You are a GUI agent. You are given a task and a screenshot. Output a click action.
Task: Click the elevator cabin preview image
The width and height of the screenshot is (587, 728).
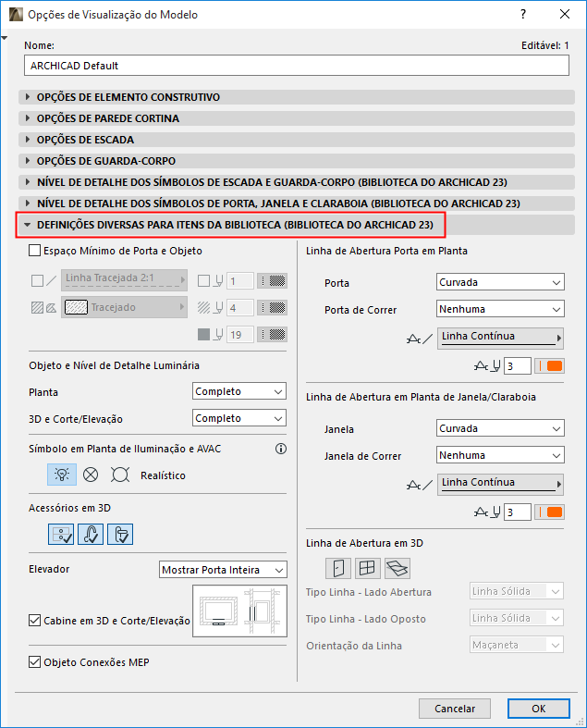240,611
